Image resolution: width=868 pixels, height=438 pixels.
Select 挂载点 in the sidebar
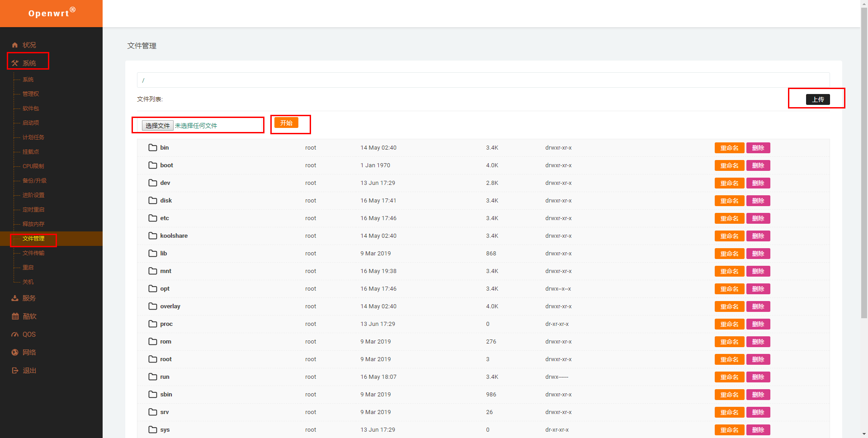(31, 152)
